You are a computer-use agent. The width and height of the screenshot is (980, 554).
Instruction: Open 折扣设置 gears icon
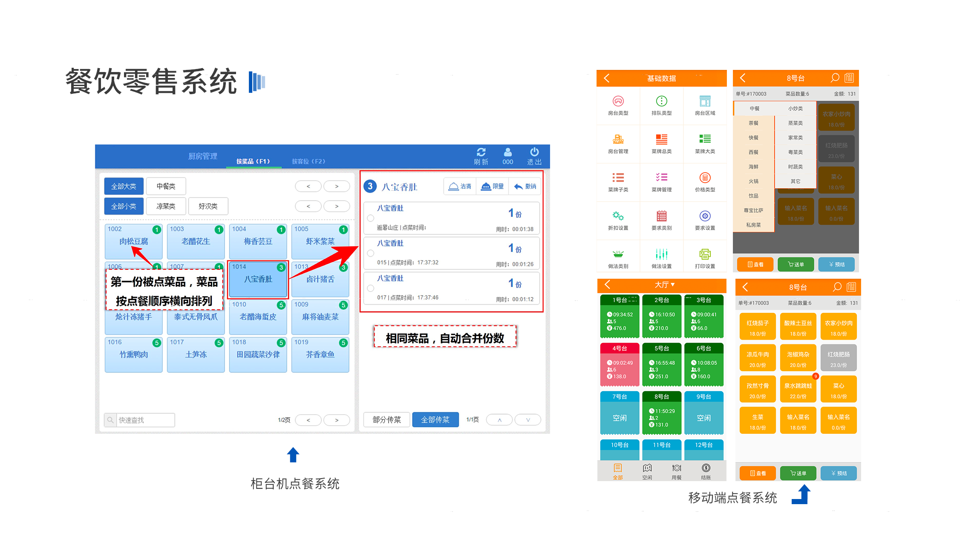[618, 216]
